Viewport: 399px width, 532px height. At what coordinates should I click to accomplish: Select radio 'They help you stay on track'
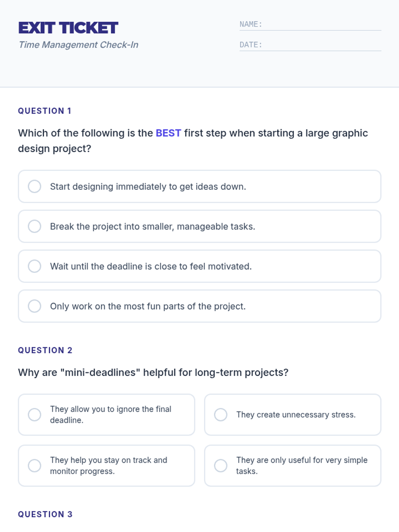(35, 465)
